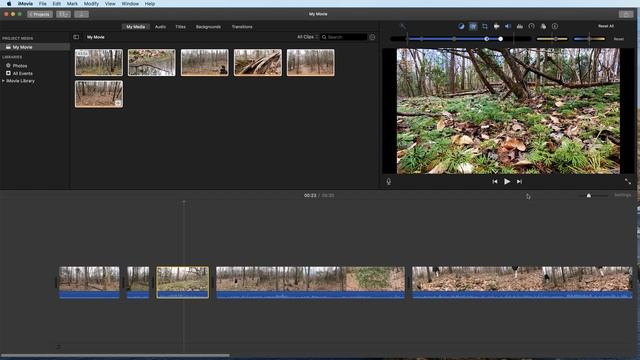This screenshot has width=640, height=360.
Task: Open the Cropping tool
Action: pyautogui.click(x=484, y=26)
